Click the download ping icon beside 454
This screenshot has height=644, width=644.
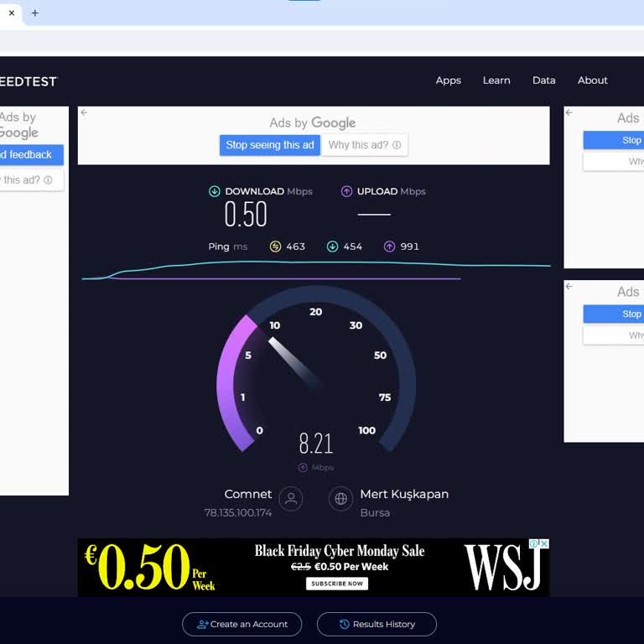tap(332, 247)
